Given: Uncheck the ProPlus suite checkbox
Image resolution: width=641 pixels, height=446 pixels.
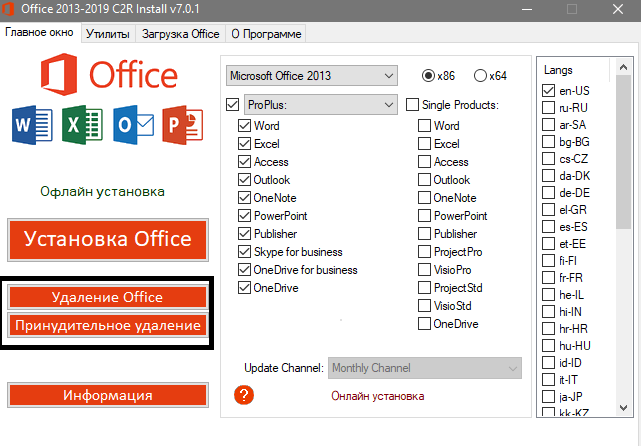Looking at the screenshot, I should 232,105.
